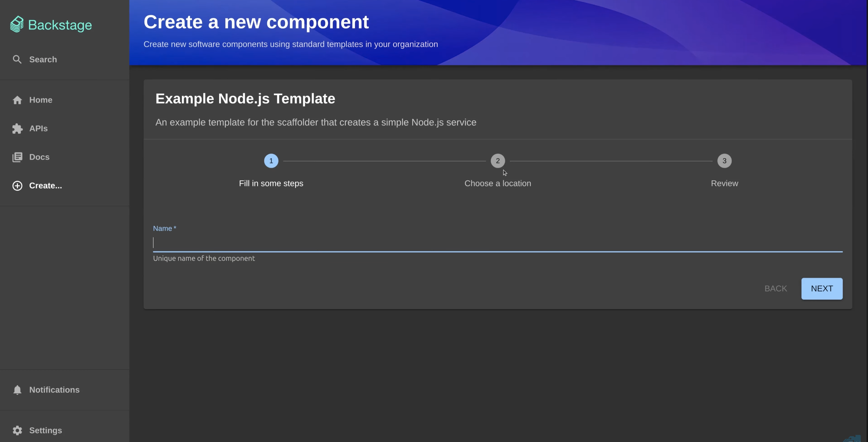Image resolution: width=868 pixels, height=442 pixels.
Task: Select step 1 circle in stepper
Action: click(x=271, y=161)
